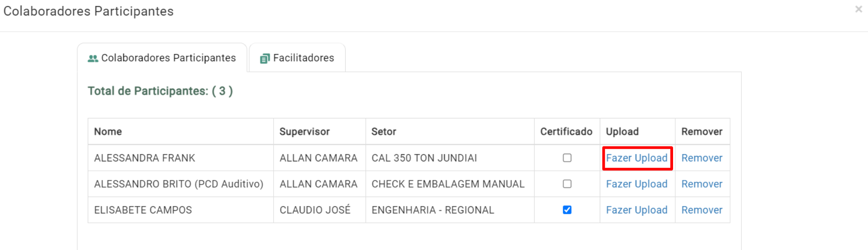Click the Setor column header
Screen dimensions: 868x250
click(384, 132)
